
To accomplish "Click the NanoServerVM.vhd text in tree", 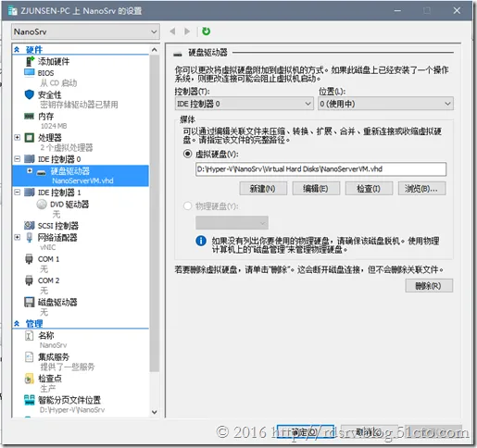I will pyautogui.click(x=82, y=180).
